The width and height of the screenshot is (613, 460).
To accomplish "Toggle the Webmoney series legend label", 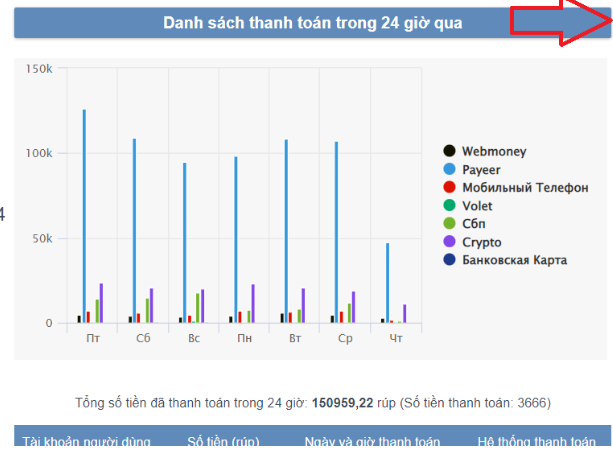I will (x=494, y=151).
